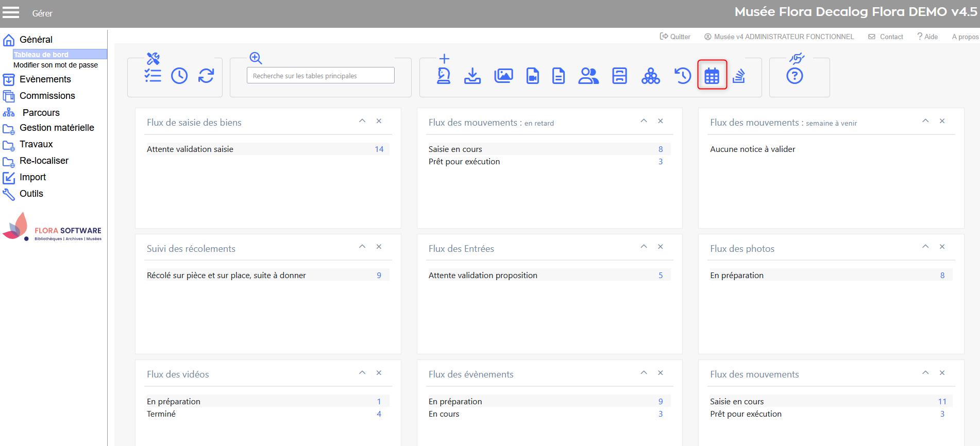Click the video file icon
This screenshot has width=980, height=446.
[532, 76]
